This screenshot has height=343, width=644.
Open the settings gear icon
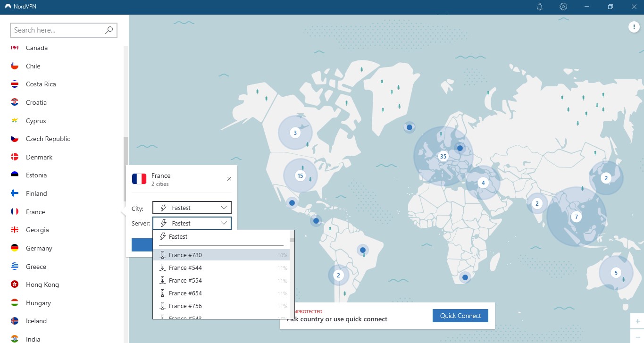click(x=563, y=7)
